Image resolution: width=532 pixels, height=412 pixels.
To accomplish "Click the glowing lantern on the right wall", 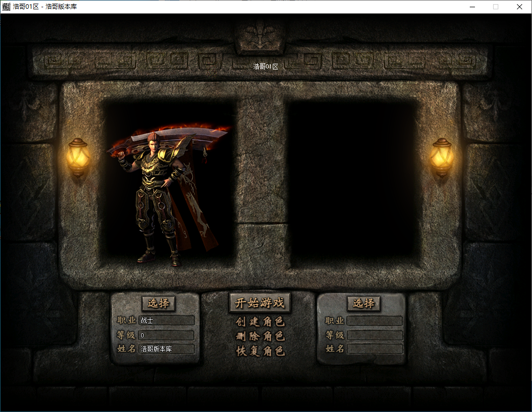I will click(x=442, y=157).
